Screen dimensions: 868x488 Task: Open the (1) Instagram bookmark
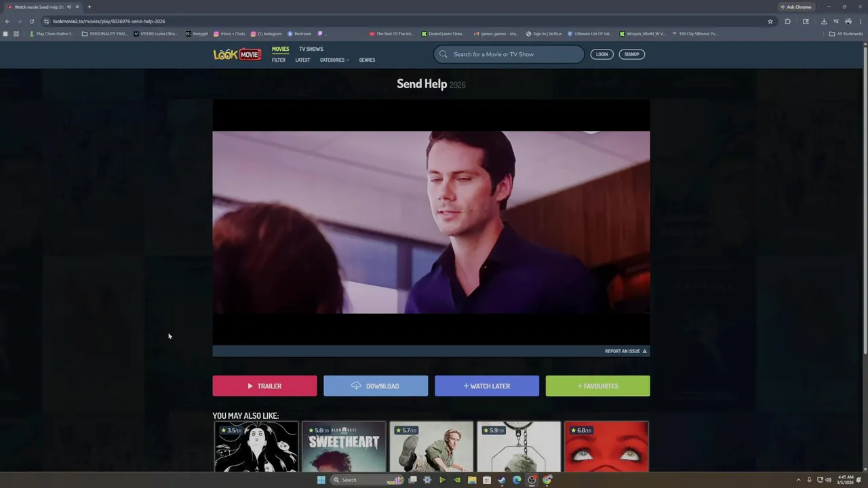point(266,33)
